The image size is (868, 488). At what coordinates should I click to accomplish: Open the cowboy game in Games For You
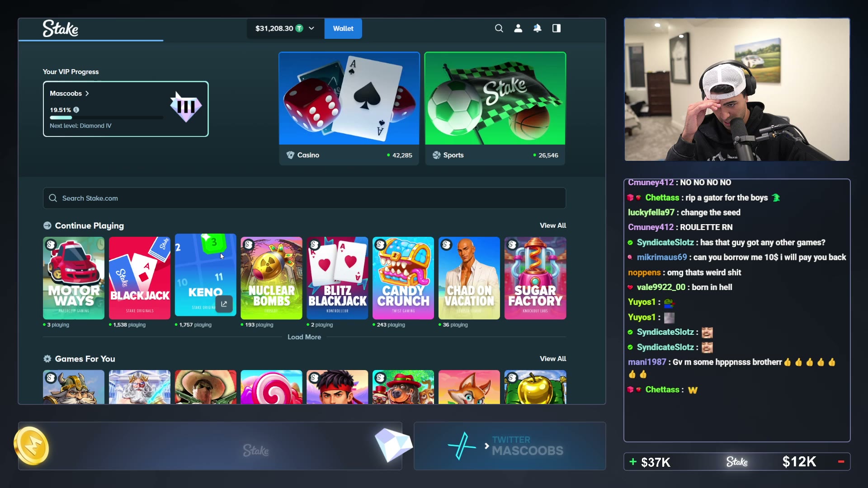coord(206,387)
